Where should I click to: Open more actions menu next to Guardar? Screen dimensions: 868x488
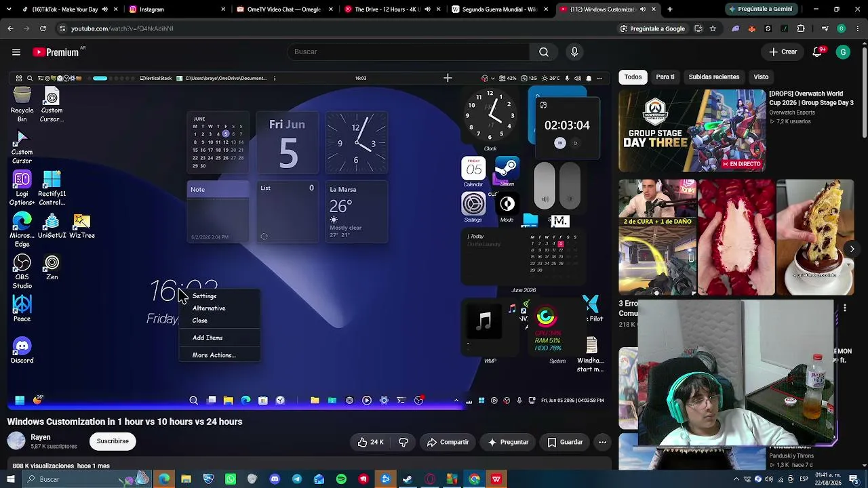(602, 442)
